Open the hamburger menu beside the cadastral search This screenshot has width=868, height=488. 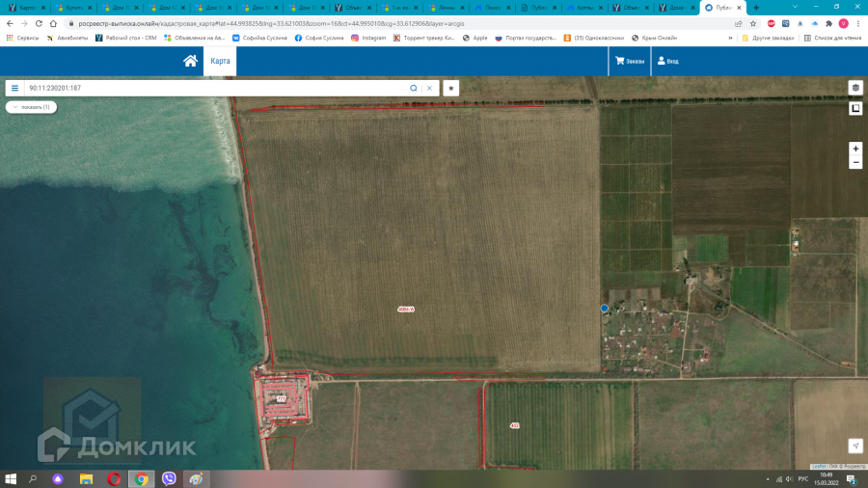[x=14, y=88]
